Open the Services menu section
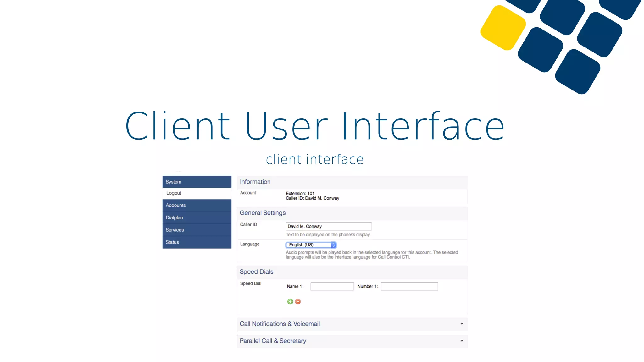This screenshot has width=644, height=362. [x=197, y=230]
